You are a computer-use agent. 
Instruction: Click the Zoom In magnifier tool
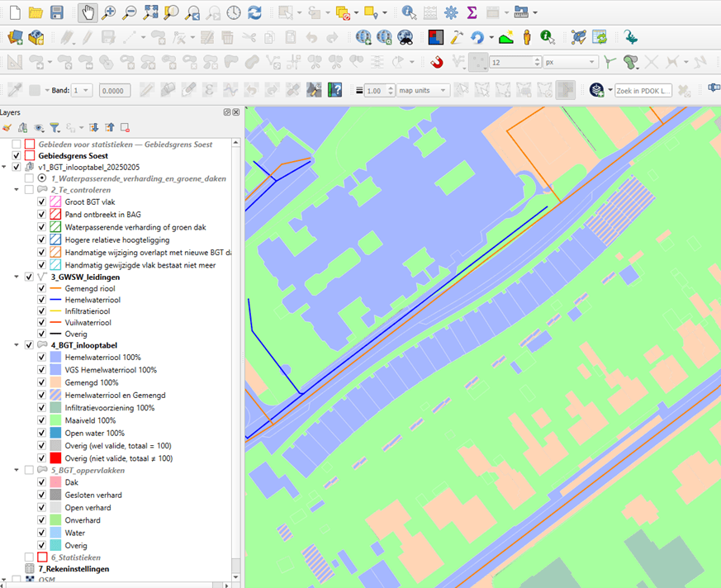[108, 12]
